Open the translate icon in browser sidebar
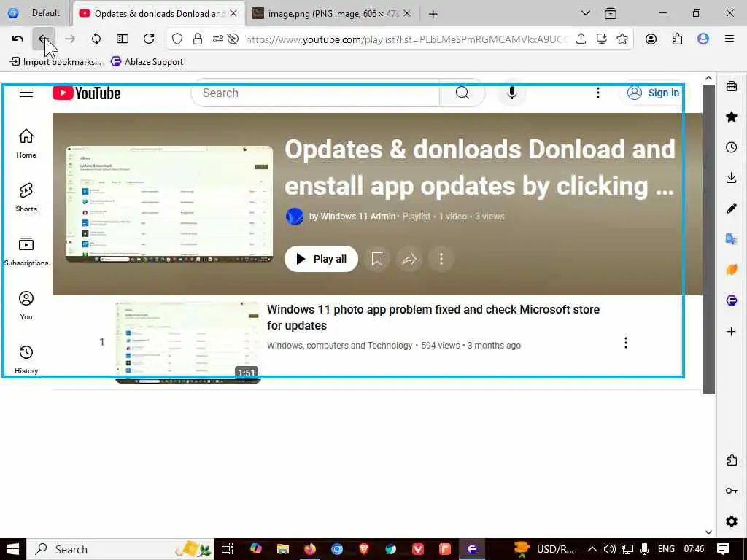The image size is (747, 560). point(732,238)
